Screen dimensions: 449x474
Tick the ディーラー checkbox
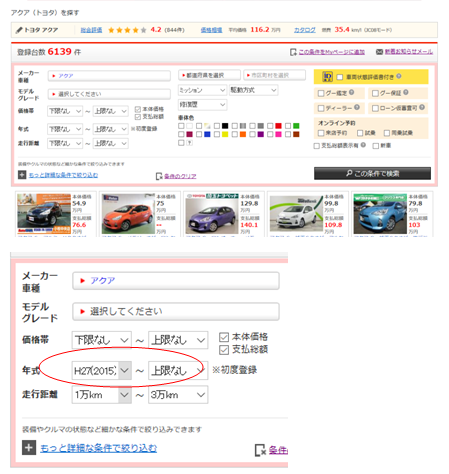pyautogui.click(x=321, y=108)
